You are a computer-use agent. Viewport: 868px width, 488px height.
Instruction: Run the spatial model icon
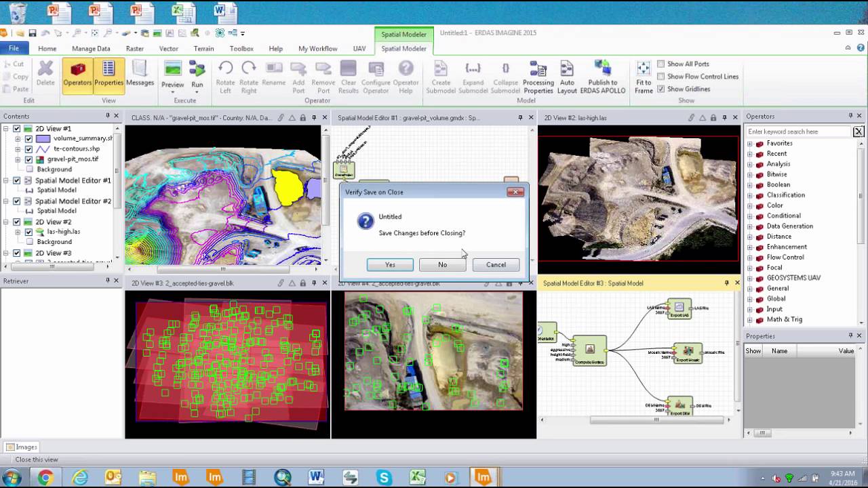(197, 69)
